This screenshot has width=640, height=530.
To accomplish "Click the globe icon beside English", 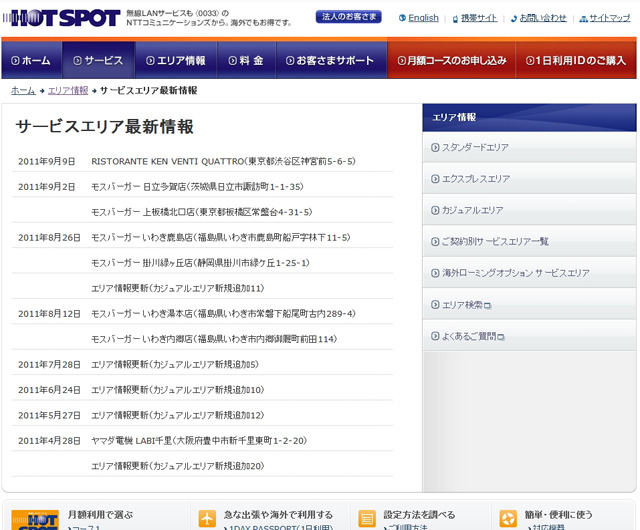I will pyautogui.click(x=402, y=18).
